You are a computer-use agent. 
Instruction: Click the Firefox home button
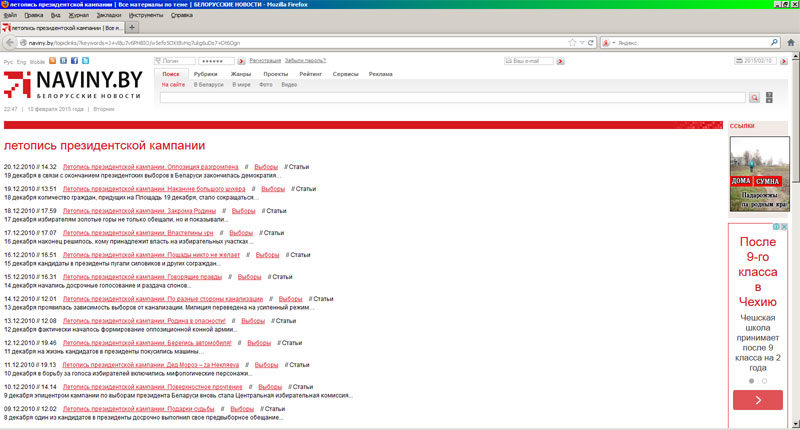pyautogui.click(x=790, y=43)
